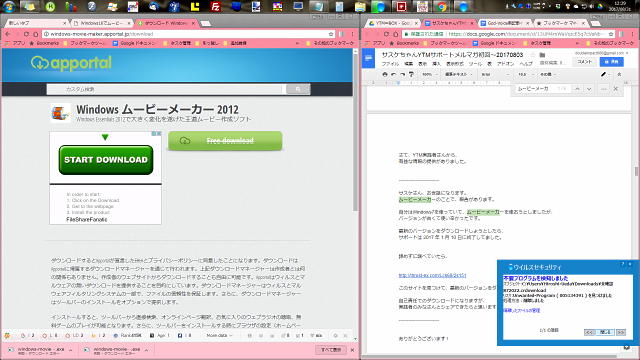Go to next search match arrow
Screen dimensions: 640x360
(589, 89)
